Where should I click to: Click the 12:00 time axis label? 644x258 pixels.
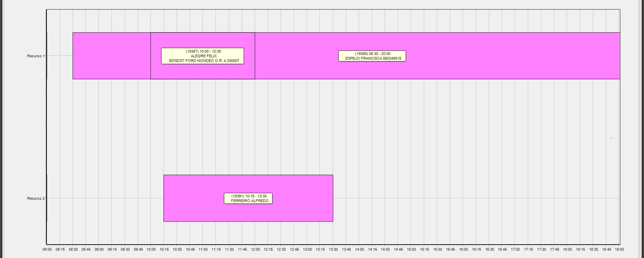255,249
